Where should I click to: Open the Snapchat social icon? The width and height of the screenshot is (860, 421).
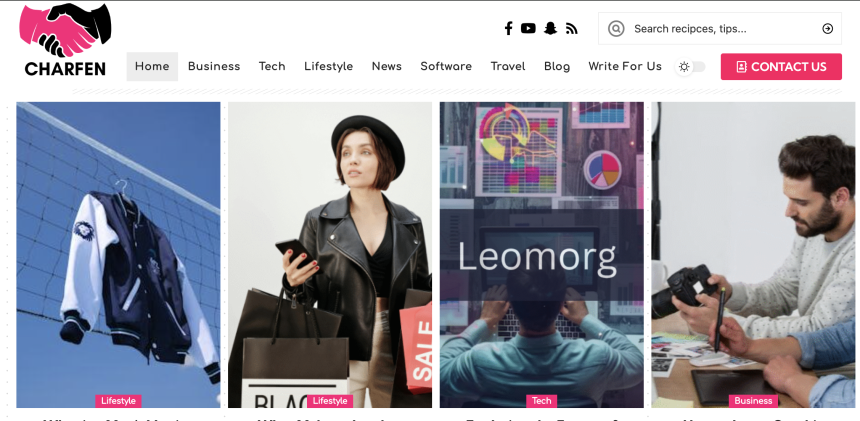[550, 29]
